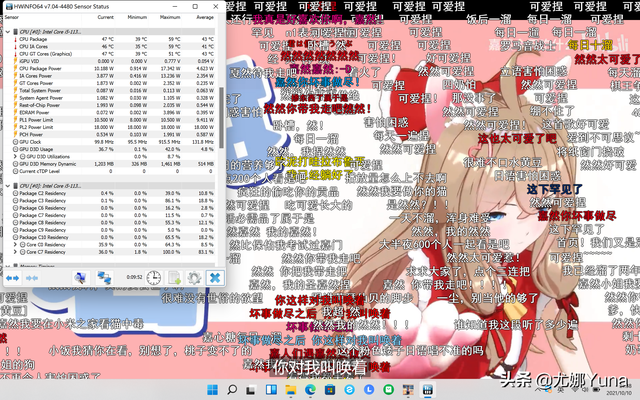Image resolution: width=640 pixels, height=400 pixels.
Task: Select the PL2 Power Limit row
Action: [x=109, y=127]
